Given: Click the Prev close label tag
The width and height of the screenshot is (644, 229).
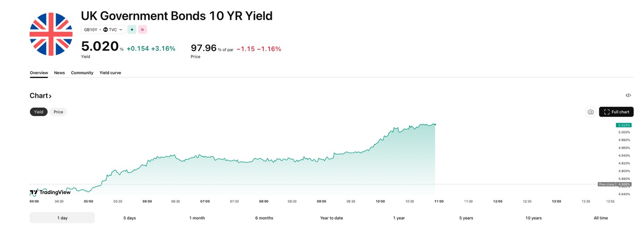Looking at the screenshot, I should click(x=606, y=184).
